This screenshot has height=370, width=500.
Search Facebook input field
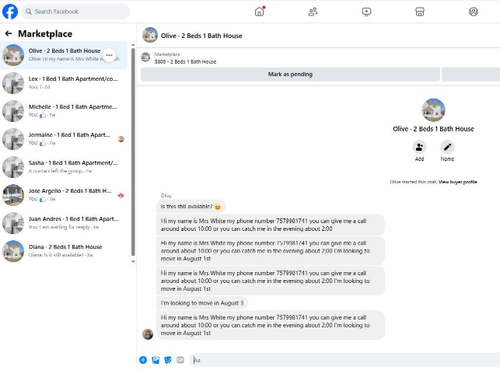76,12
